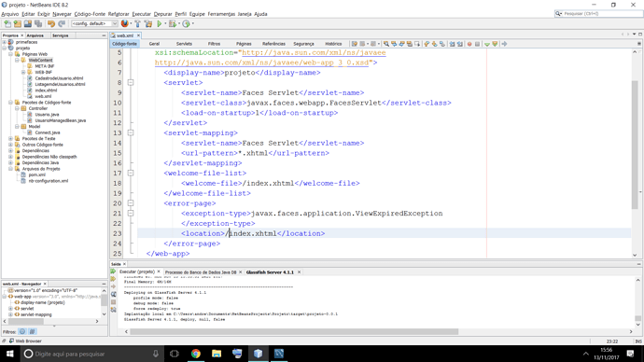
Task: Open the Arquivo menu
Action: pyautogui.click(x=10, y=14)
